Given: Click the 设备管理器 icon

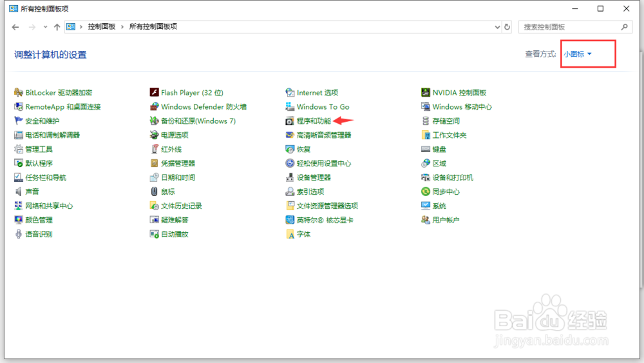Looking at the screenshot, I should point(290,177).
